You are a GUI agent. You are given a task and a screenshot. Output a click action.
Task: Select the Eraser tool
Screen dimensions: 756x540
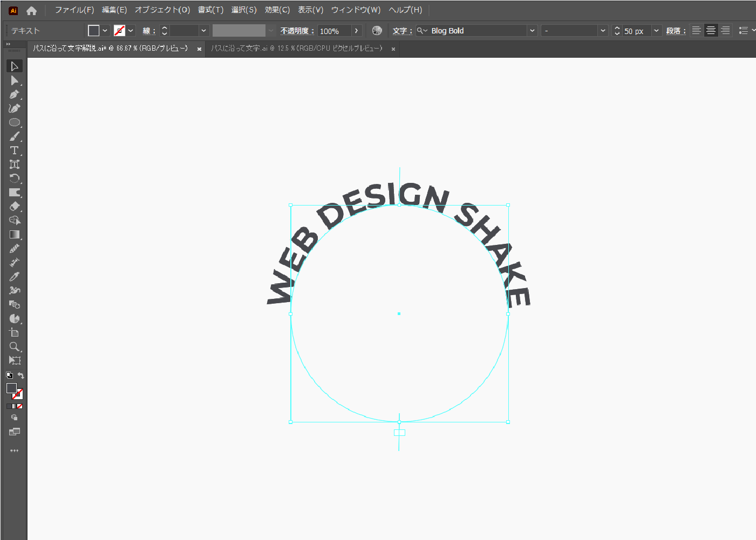tap(14, 207)
